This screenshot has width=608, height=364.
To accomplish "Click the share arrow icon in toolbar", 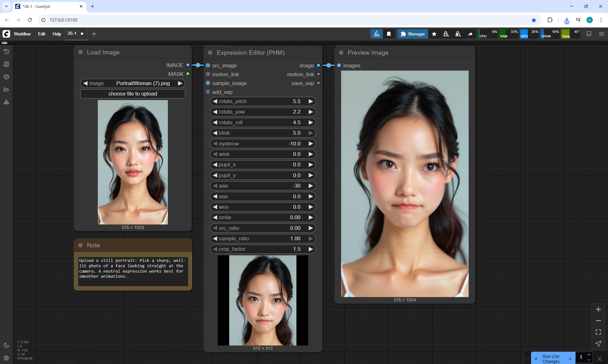I will tap(470, 34).
